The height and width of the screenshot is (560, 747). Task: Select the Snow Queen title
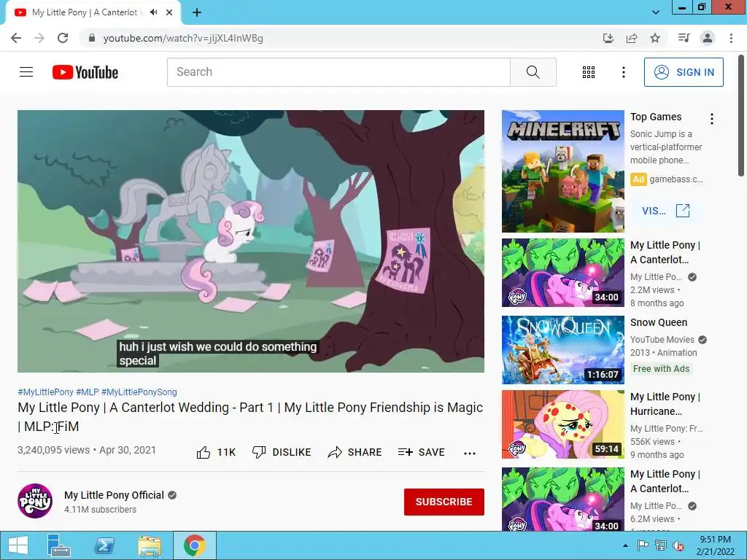click(659, 322)
